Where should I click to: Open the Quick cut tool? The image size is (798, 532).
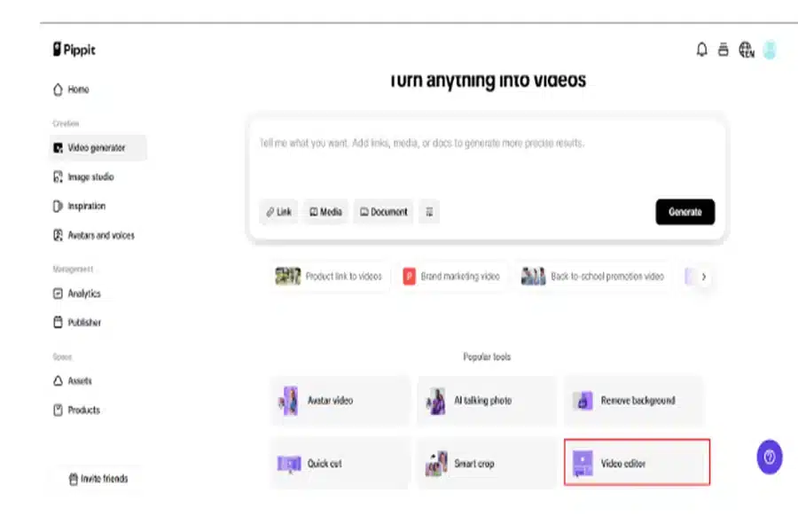(340, 463)
